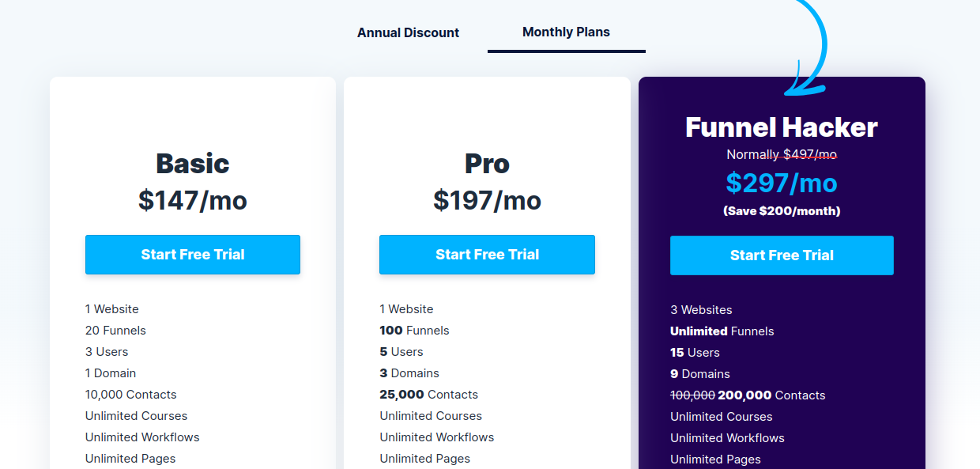Click the Unlimited Courses item under Funnel Hacker

[721, 416]
